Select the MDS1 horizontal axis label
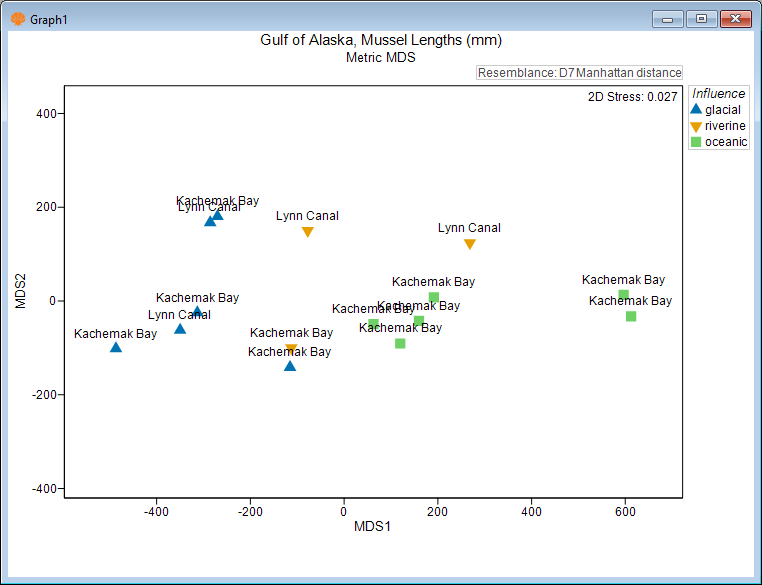762x585 pixels. (x=372, y=526)
